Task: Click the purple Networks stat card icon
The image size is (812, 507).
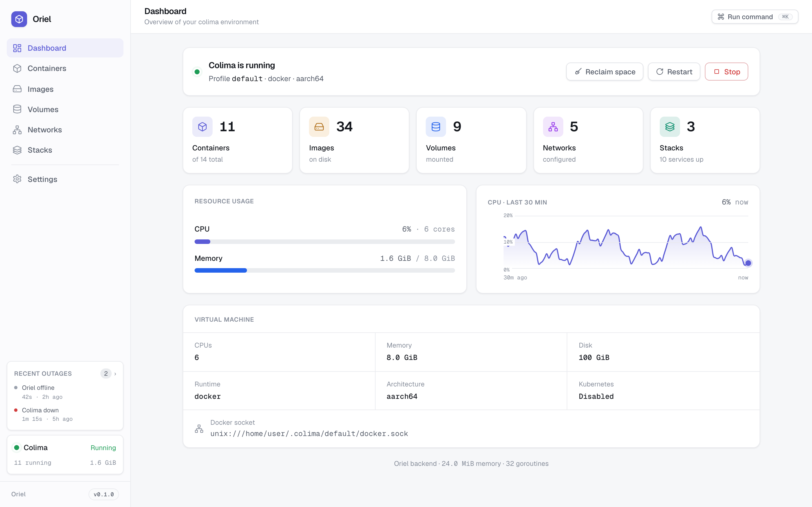Action: click(553, 127)
